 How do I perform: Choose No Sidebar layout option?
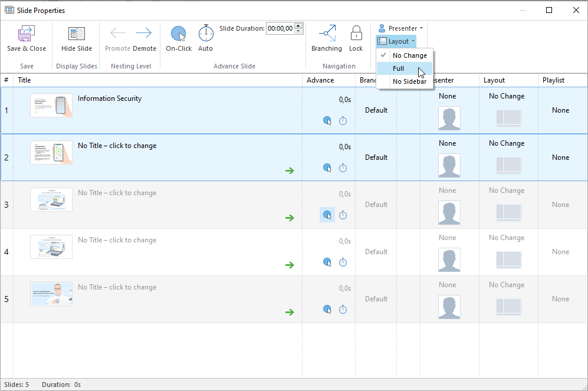pyautogui.click(x=409, y=81)
